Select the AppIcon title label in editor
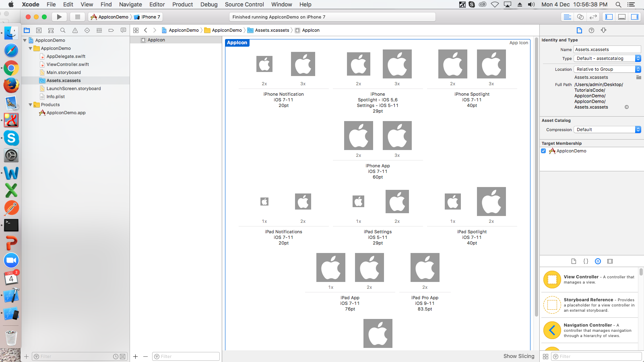 coord(237,43)
